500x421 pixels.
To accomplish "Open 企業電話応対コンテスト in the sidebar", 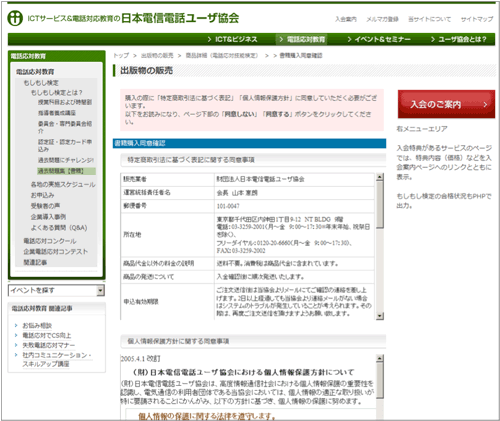I will pos(56,251).
